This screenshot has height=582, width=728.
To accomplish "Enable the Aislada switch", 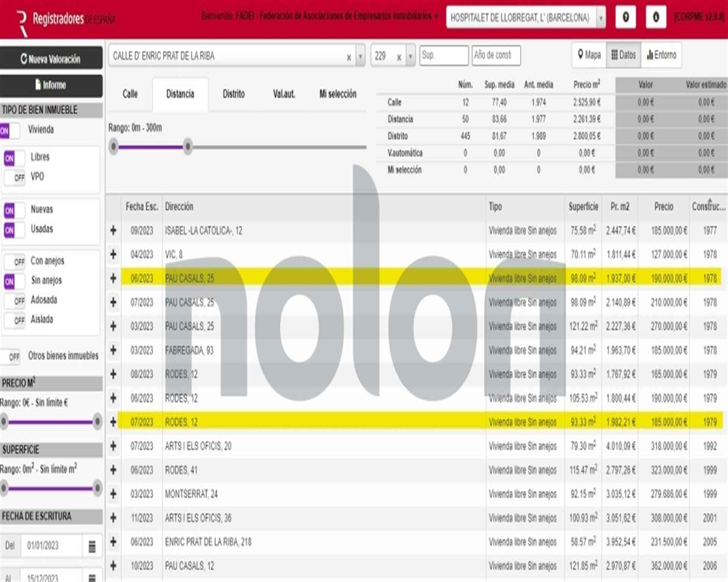I will pyautogui.click(x=15, y=320).
